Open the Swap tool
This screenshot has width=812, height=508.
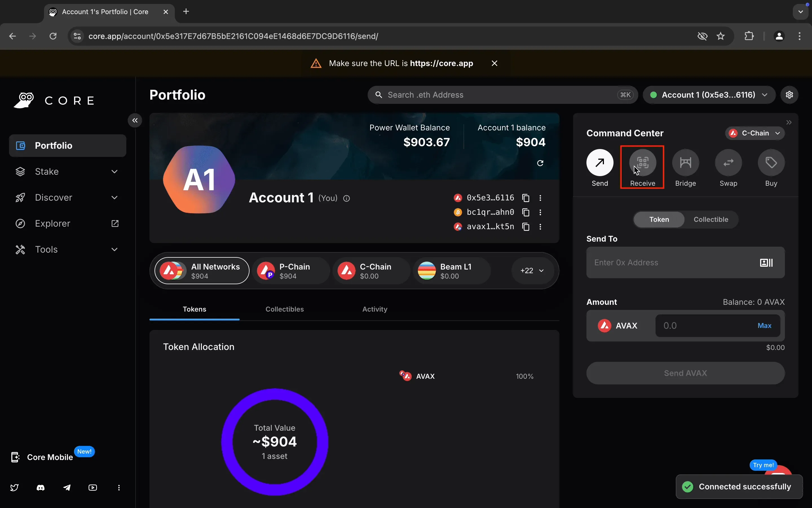click(729, 163)
